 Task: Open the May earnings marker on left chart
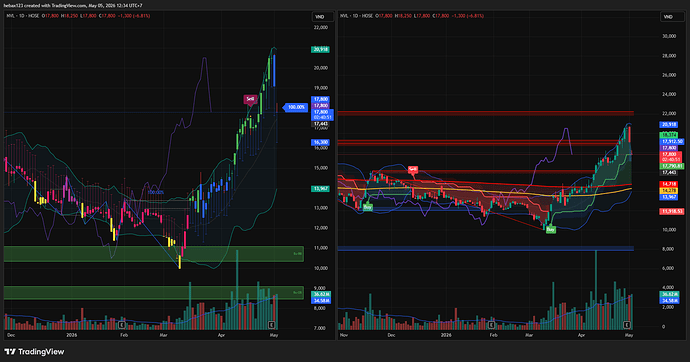(272, 325)
